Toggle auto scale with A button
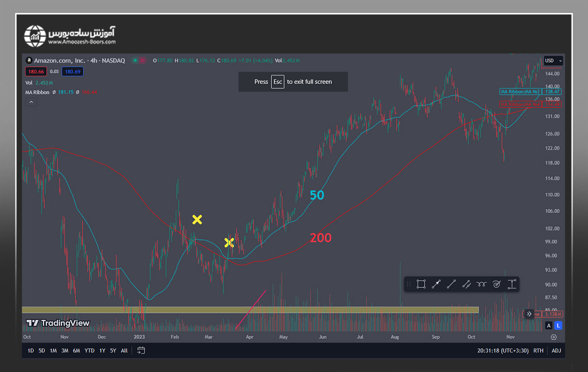This screenshot has height=372, width=588. 549,325
